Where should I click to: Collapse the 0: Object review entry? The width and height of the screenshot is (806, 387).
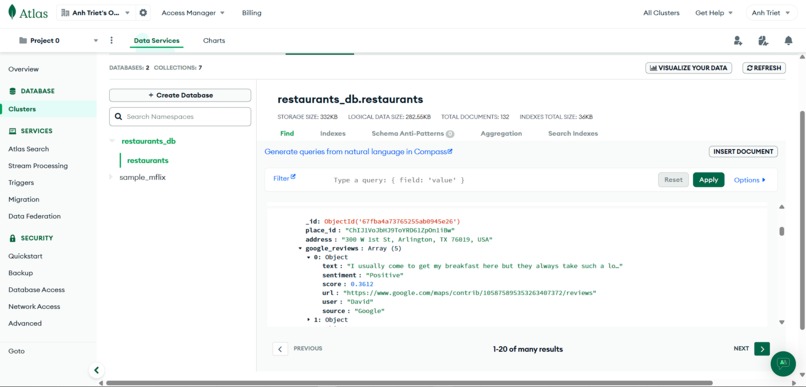pos(309,257)
